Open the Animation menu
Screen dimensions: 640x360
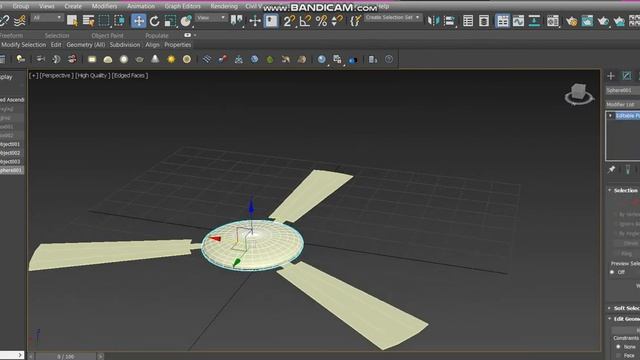[x=141, y=6]
